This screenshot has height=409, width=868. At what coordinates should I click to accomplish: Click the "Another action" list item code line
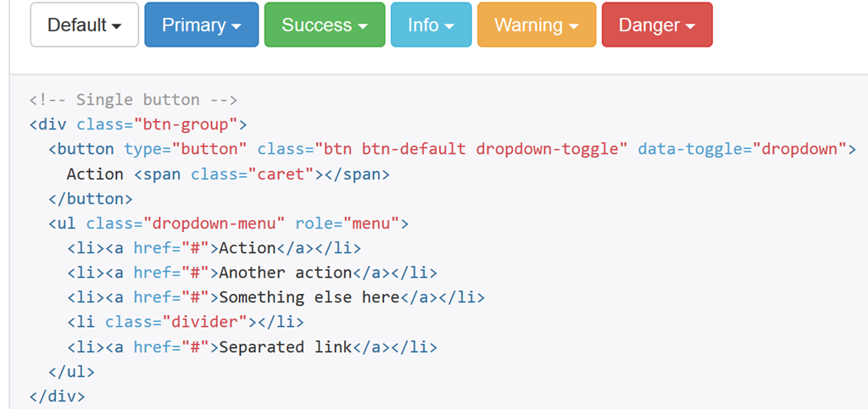[x=252, y=273]
